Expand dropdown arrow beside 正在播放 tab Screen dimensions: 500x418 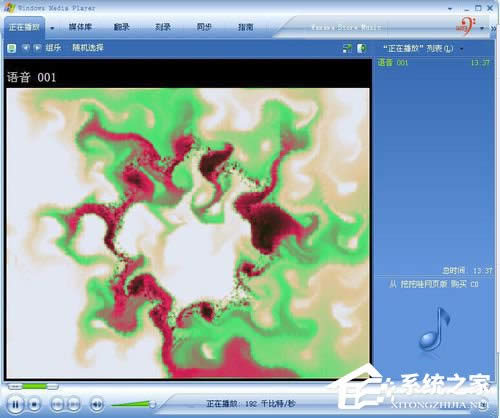[x=52, y=28]
